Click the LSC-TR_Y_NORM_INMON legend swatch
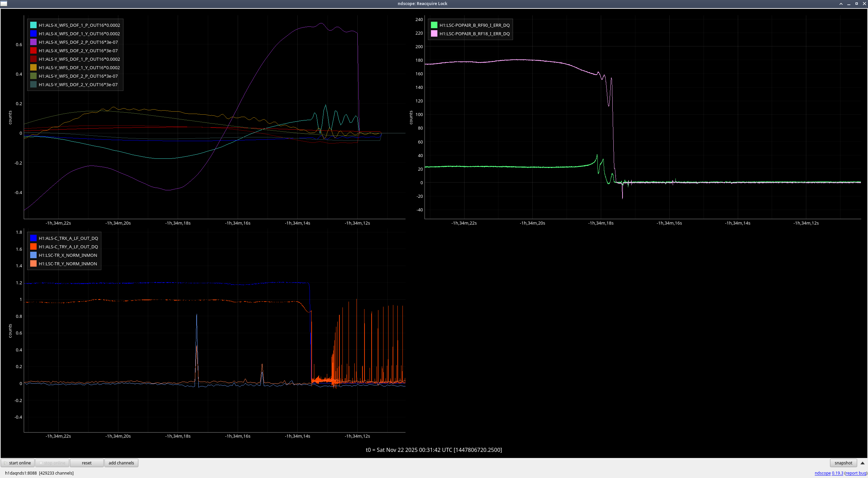868x478 pixels. coord(33,264)
